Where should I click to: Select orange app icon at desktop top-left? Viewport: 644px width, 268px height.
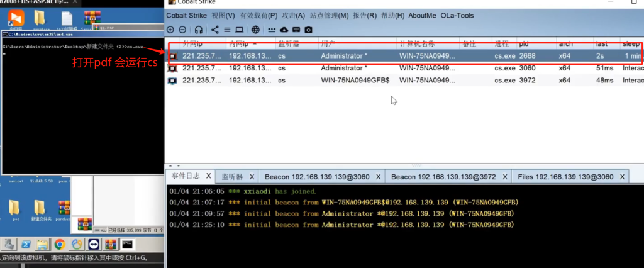(16, 19)
